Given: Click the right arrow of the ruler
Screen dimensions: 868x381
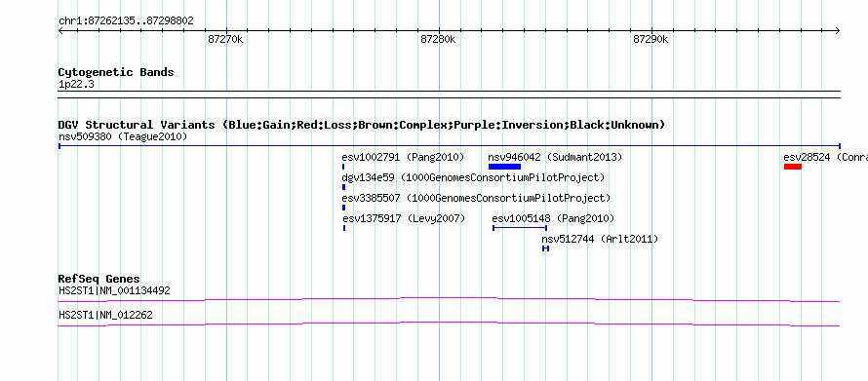Looking at the screenshot, I should 837,31.
